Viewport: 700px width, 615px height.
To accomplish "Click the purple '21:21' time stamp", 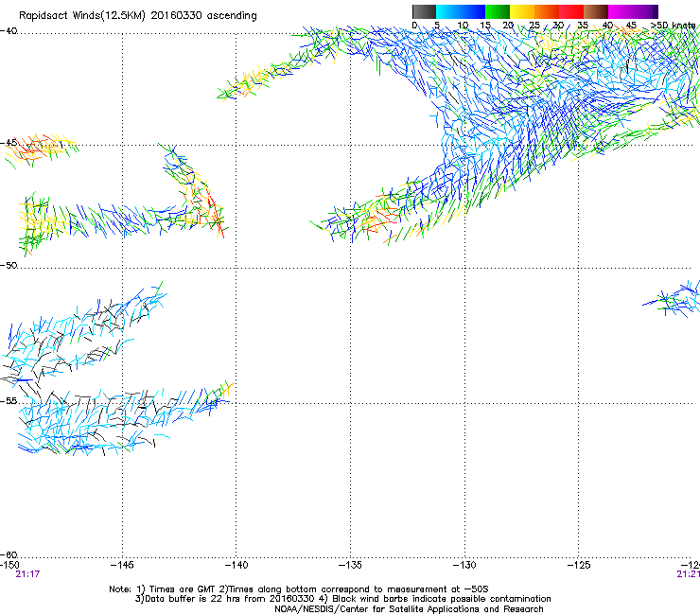I will [x=688, y=574].
